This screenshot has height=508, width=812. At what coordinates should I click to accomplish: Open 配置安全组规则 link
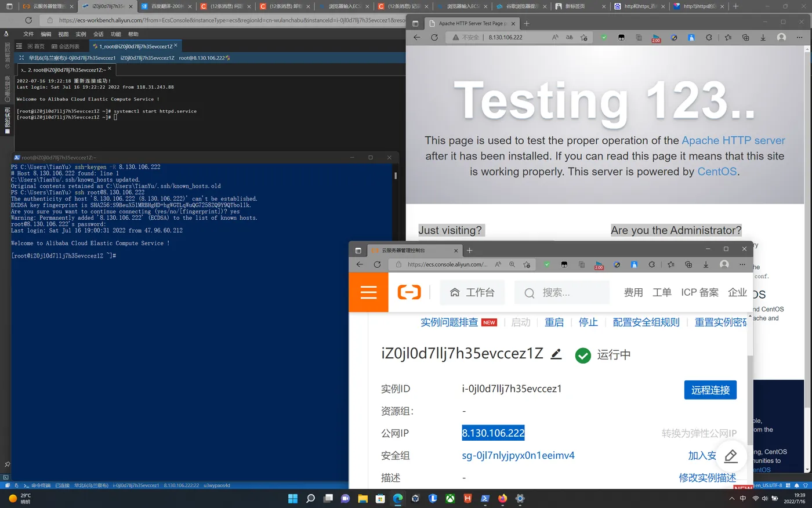pyautogui.click(x=646, y=322)
